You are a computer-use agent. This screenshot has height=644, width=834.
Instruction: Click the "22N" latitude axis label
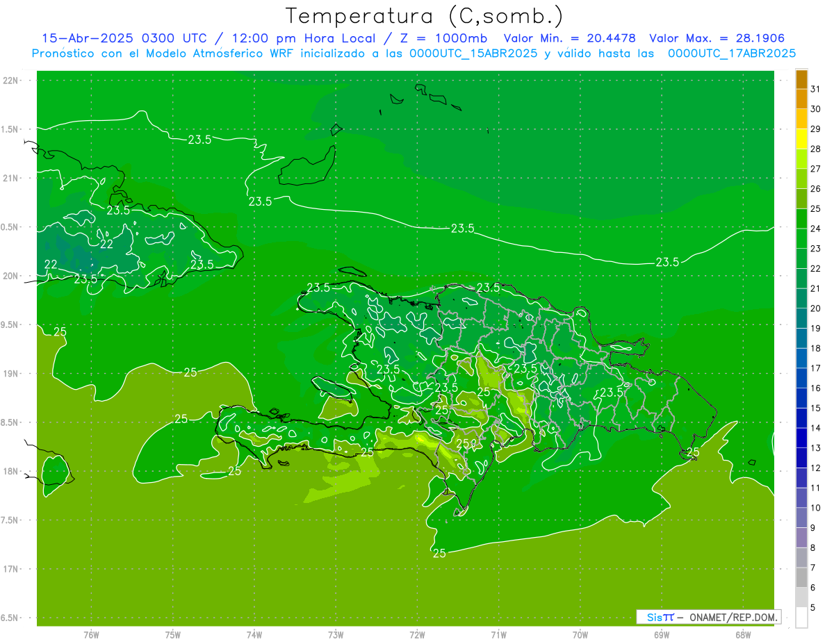tap(11, 81)
